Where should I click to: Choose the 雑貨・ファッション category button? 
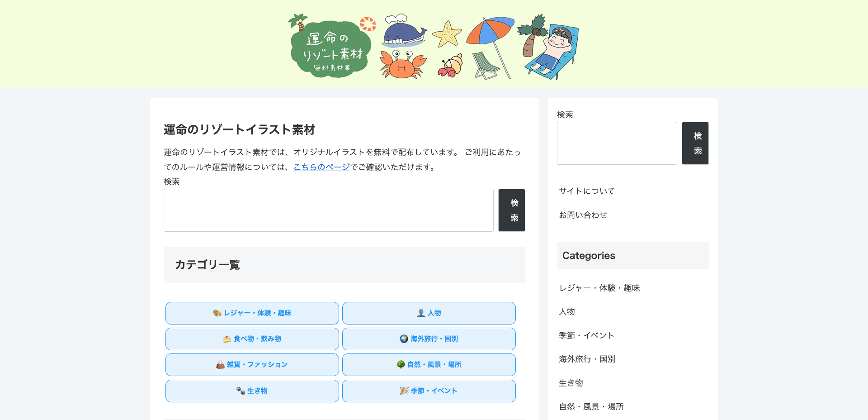252,365
